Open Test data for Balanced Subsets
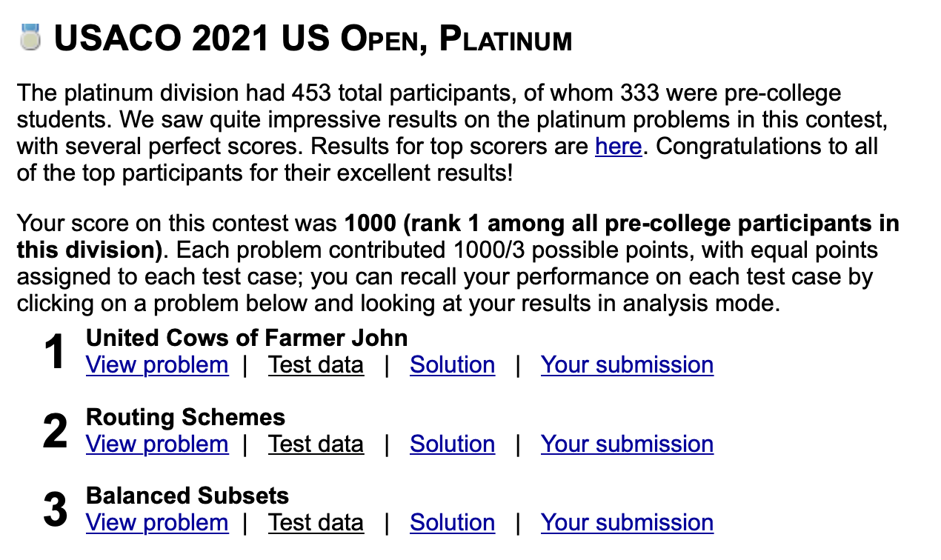 click(x=316, y=522)
